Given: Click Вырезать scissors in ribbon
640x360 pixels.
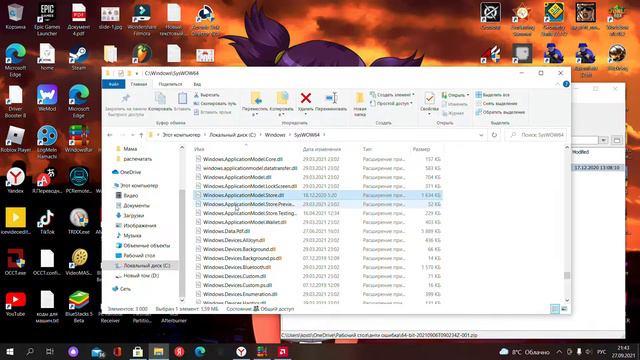Looking at the screenshot, I should (207, 95).
